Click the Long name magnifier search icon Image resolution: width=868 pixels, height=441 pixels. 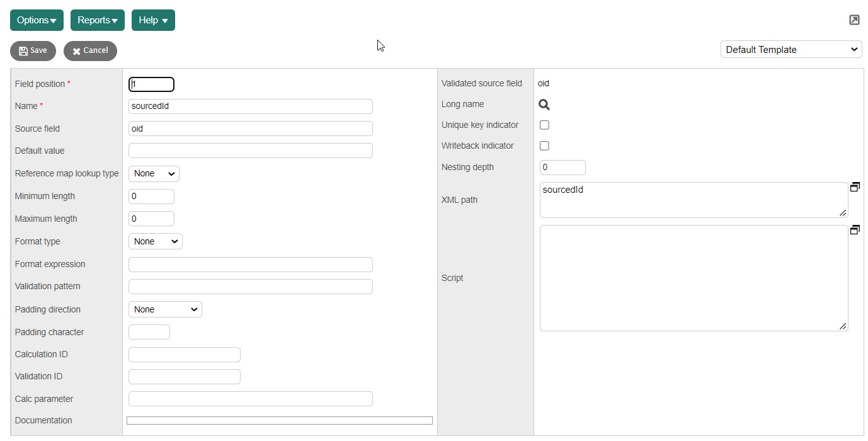pyautogui.click(x=544, y=105)
